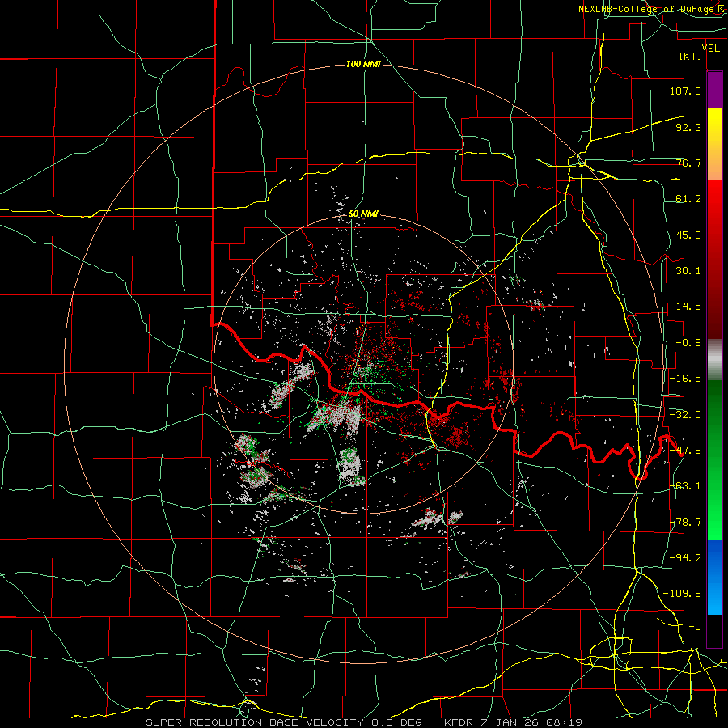Select the -0.9 value on velocity scale
Image resolution: width=728 pixels, height=728 pixels.
click(x=688, y=343)
